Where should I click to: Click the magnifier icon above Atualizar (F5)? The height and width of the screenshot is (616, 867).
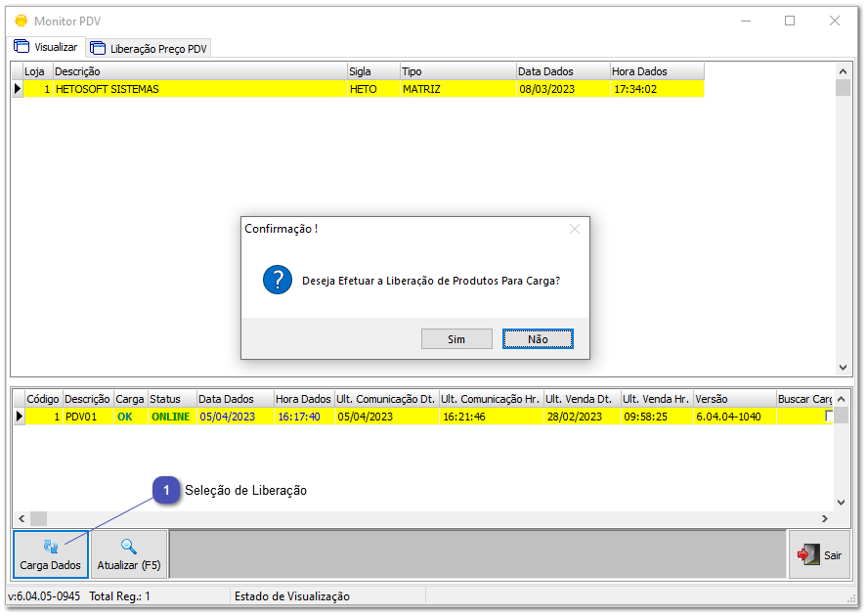point(127,546)
